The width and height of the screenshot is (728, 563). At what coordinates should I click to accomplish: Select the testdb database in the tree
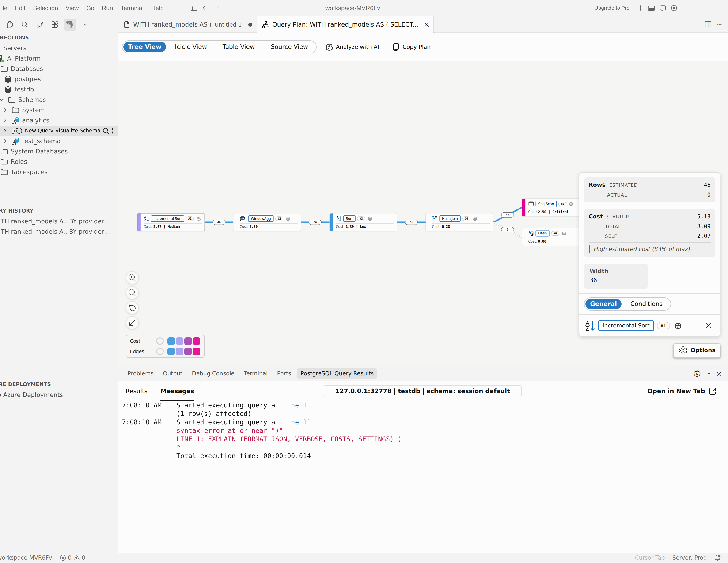(24, 89)
